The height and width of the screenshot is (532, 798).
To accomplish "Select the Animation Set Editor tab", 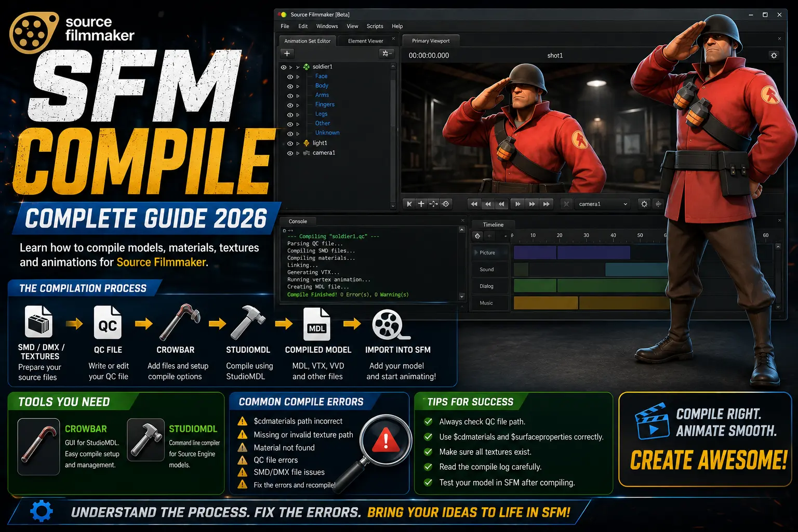I will 307,41.
